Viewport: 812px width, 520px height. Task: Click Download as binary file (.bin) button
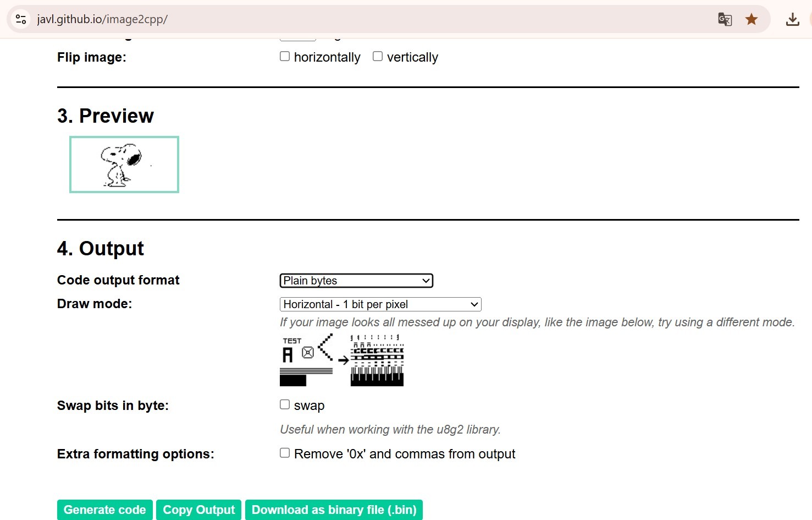(x=334, y=510)
